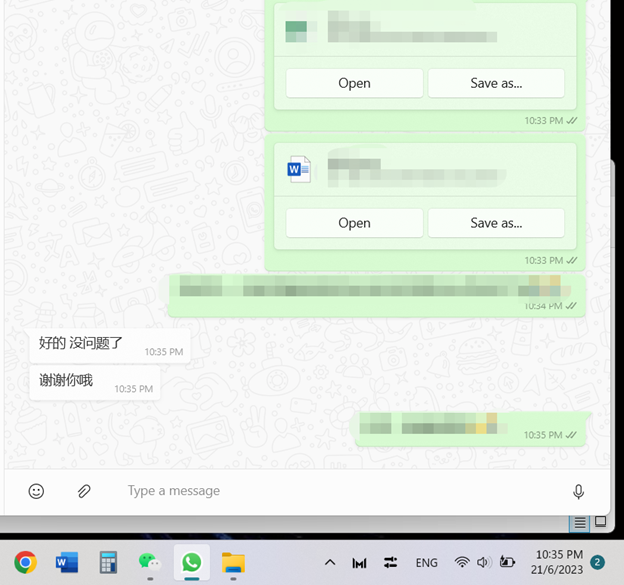Click the Type a message field

coord(340,491)
